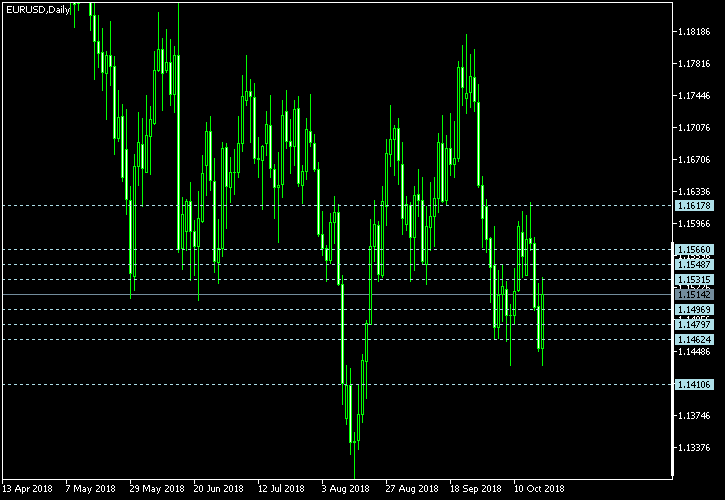This screenshot has height=500, width=725.
Task: Click the 20 Jun 2018 date label
Action: click(218, 489)
